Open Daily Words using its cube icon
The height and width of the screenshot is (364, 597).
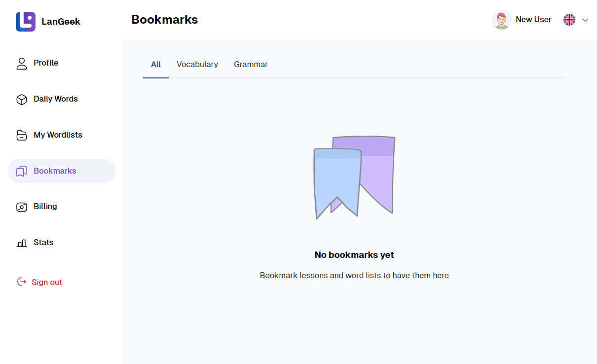point(21,99)
